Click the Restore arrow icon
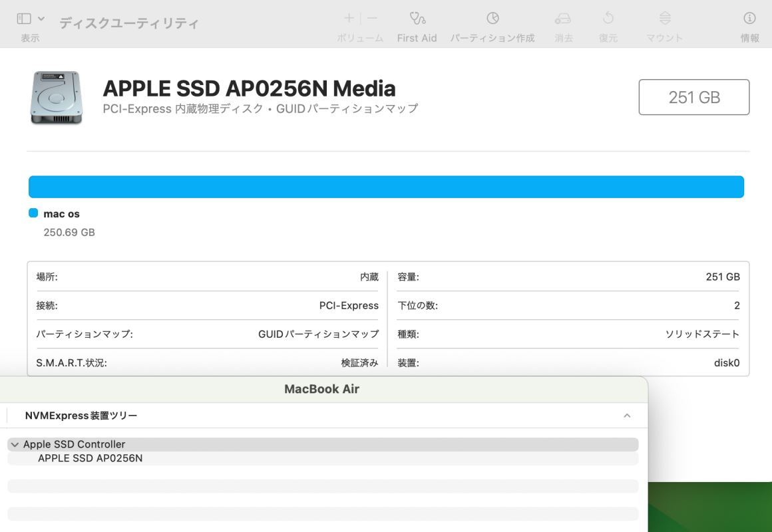Image resolution: width=772 pixels, height=532 pixels. pyautogui.click(x=608, y=18)
